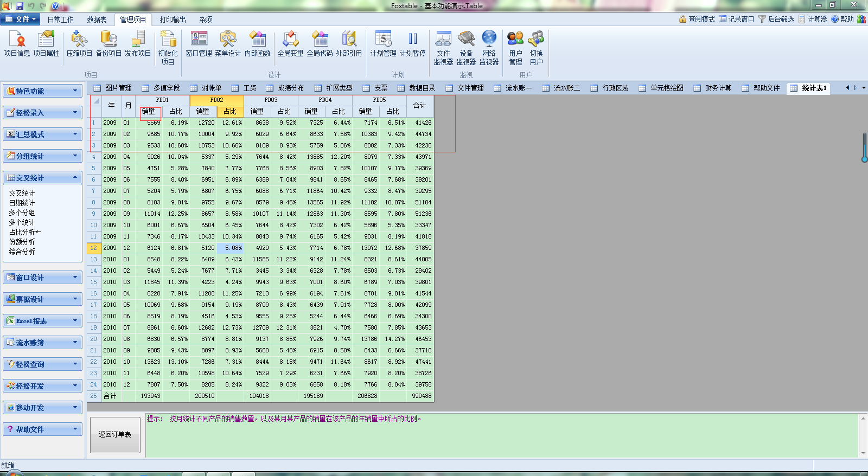Click 切换用户 icon

click(536, 48)
